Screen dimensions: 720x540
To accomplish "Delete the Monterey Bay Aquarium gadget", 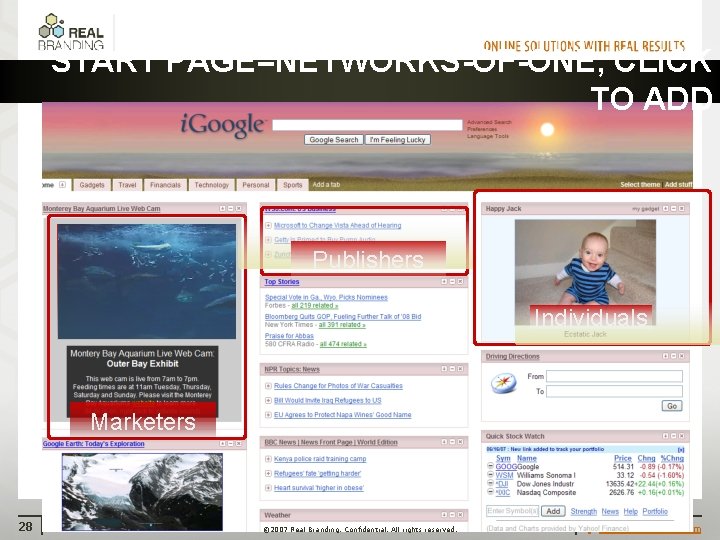I will (238, 208).
